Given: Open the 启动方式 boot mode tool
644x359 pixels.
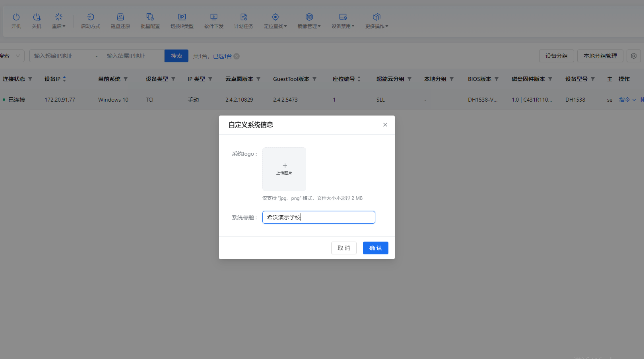Looking at the screenshot, I should tap(90, 17).
